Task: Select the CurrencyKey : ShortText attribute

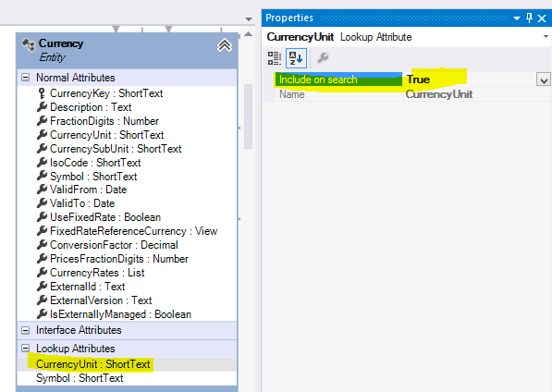Action: click(106, 93)
